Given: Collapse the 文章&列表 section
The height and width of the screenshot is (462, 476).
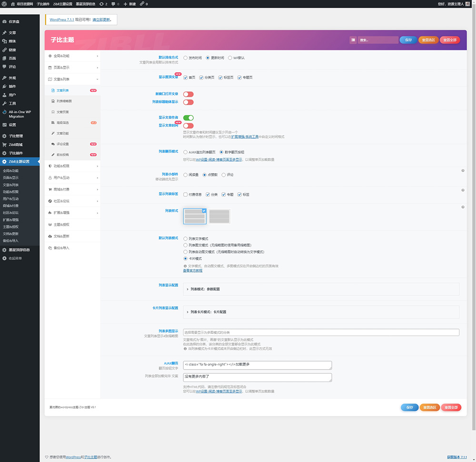Looking at the screenshot, I should click(72, 79).
